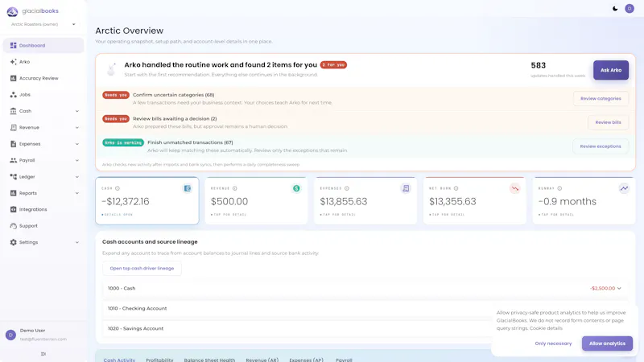Image resolution: width=644 pixels, height=362 pixels.
Task: Click the Expenses card info icon
Action: point(347,188)
